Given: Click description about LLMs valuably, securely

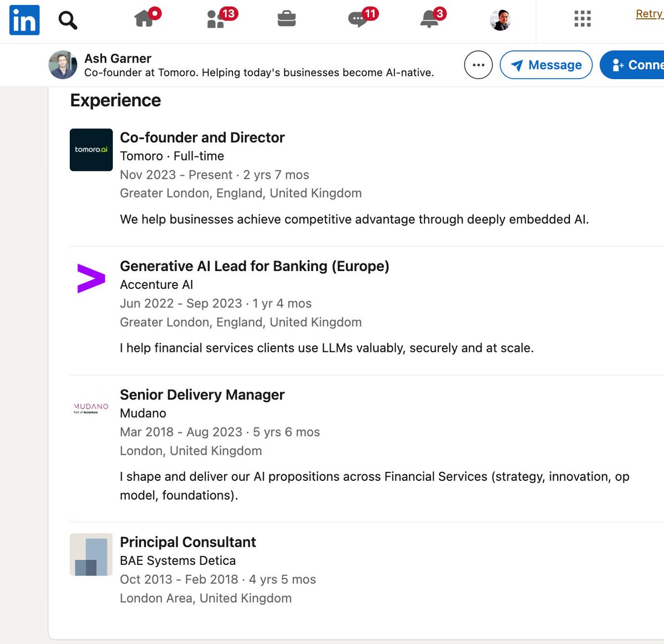Looking at the screenshot, I should click(327, 348).
